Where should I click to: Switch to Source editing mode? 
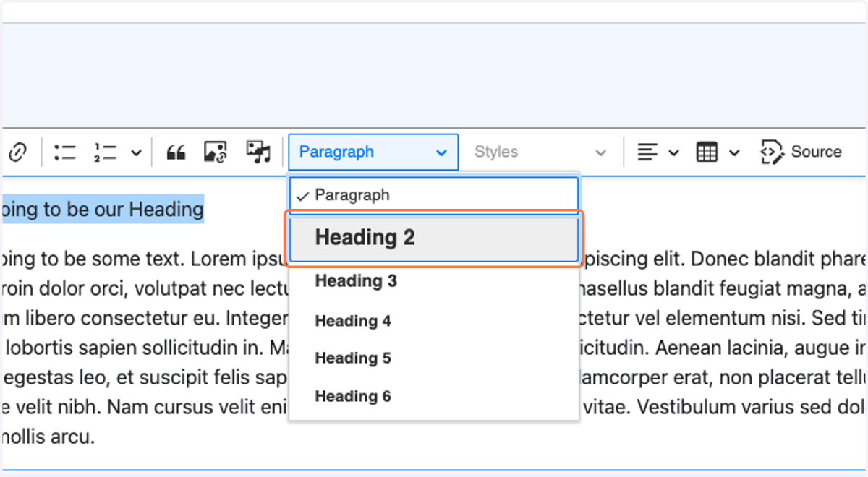(801, 152)
